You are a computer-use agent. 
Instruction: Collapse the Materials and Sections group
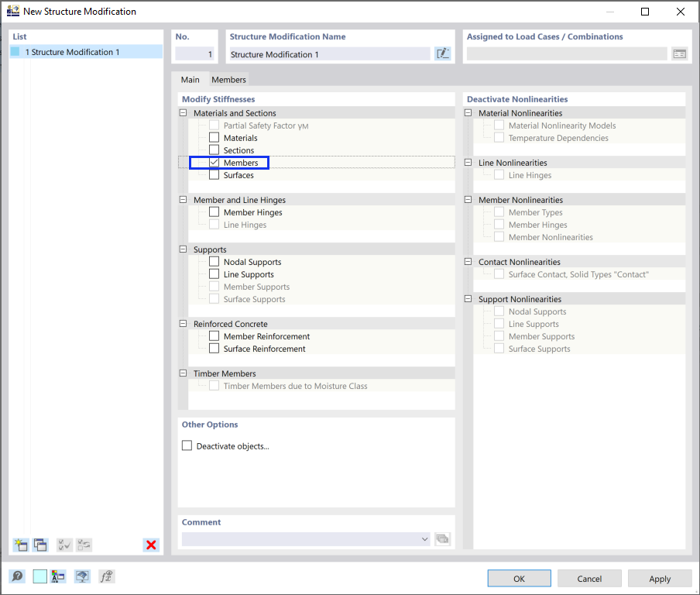click(183, 113)
